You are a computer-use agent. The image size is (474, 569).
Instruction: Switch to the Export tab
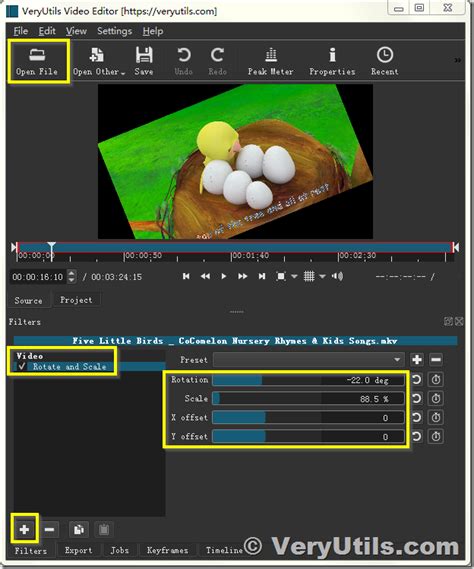coord(78,550)
